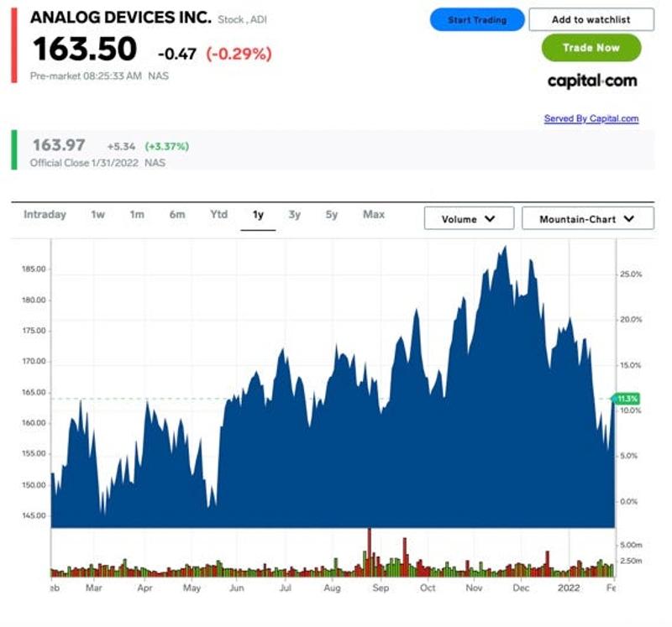Open the Volume dropdown
Screen dimensions: 672x627
click(469, 219)
